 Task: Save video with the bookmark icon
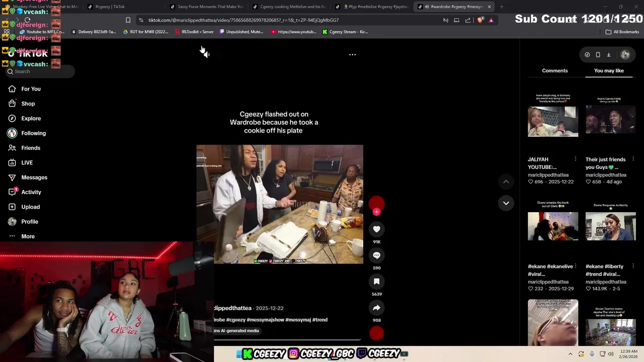[x=376, y=282]
